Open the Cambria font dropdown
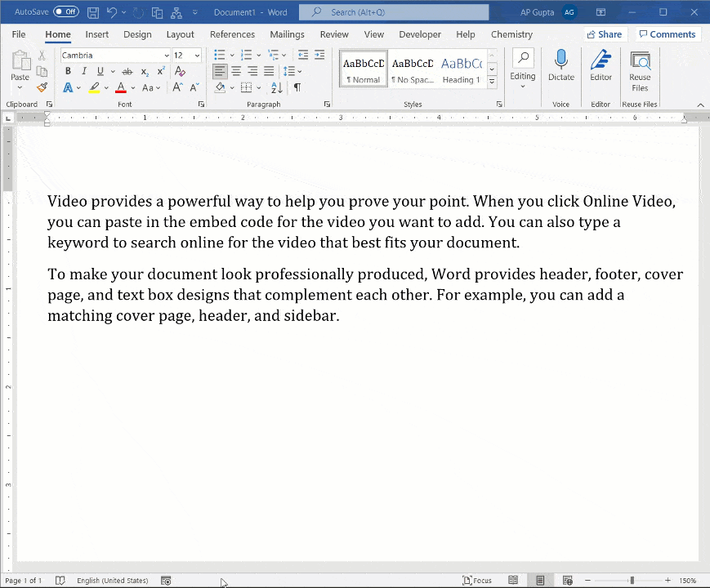 167,55
